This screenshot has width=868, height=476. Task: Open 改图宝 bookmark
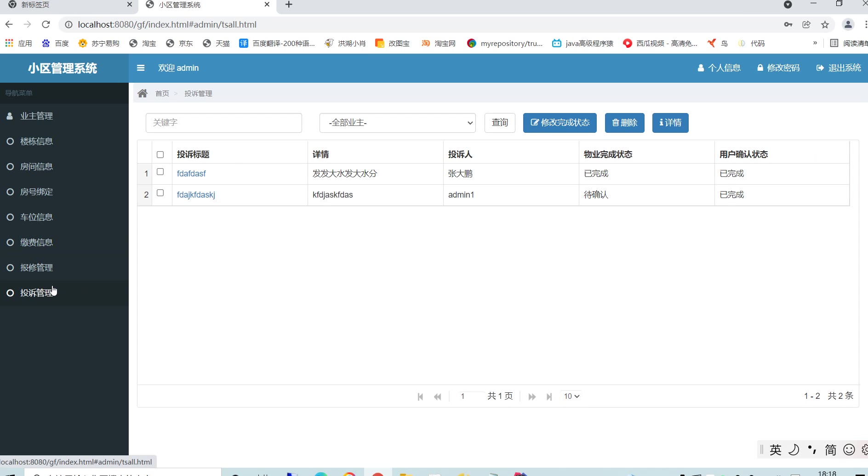tap(393, 43)
